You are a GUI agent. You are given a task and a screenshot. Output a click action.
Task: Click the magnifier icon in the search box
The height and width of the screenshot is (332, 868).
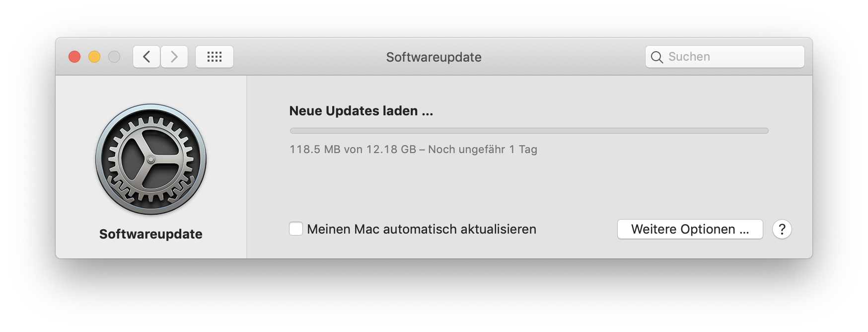pos(656,57)
